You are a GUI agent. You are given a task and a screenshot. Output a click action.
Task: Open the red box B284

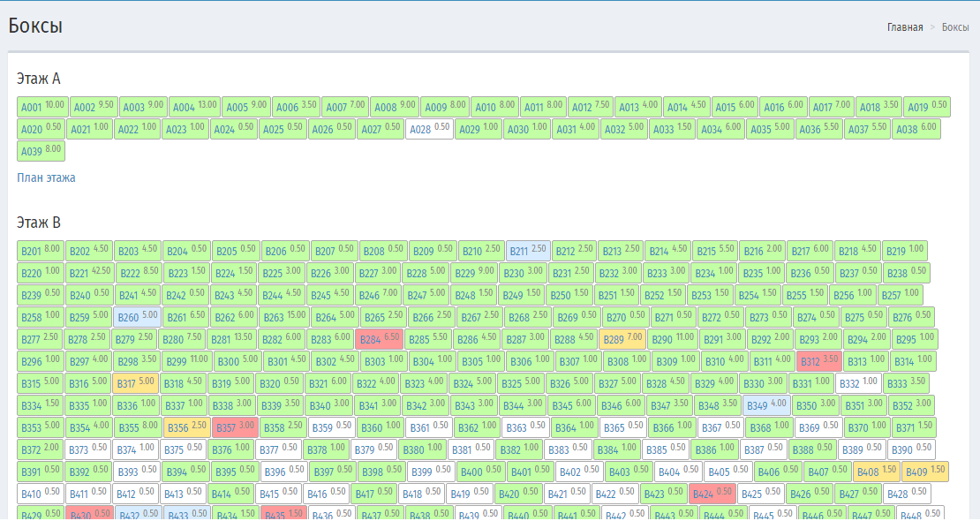point(380,339)
